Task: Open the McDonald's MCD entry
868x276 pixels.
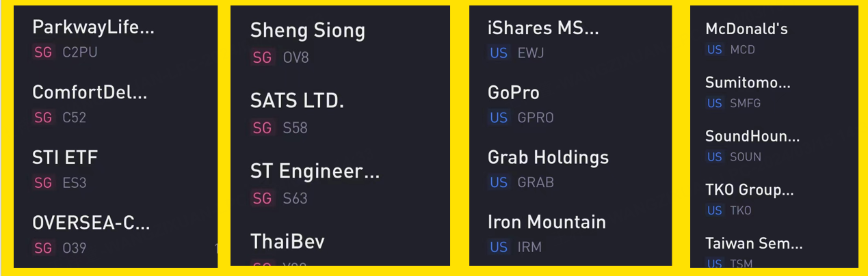Action: pyautogui.click(x=774, y=38)
